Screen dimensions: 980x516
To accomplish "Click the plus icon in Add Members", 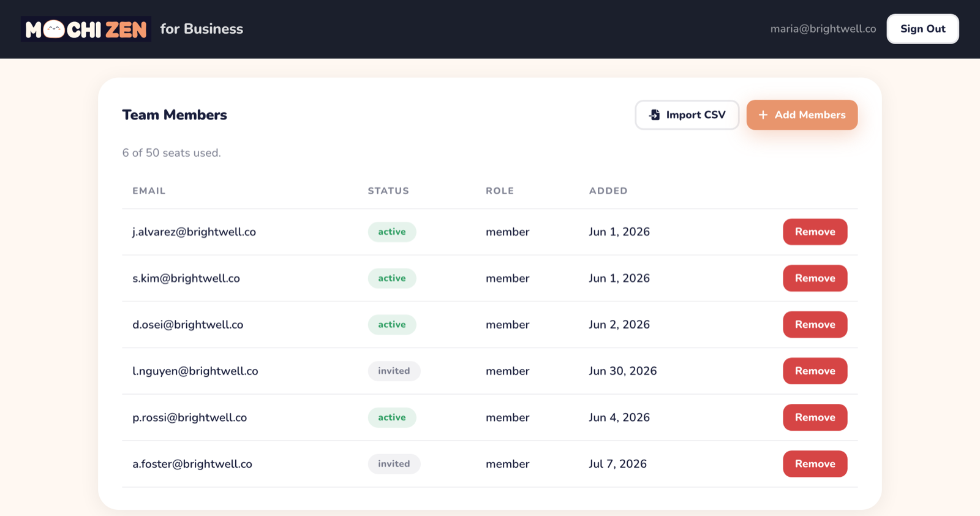I will pyautogui.click(x=763, y=115).
